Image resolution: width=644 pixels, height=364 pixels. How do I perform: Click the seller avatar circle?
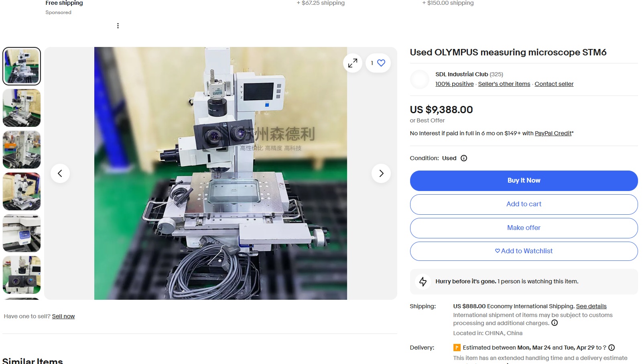420,79
